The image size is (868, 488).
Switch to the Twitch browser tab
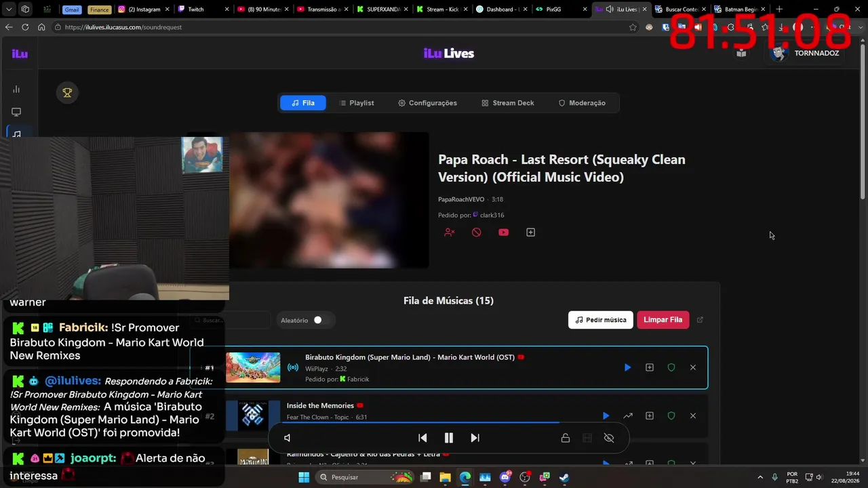[x=202, y=9]
